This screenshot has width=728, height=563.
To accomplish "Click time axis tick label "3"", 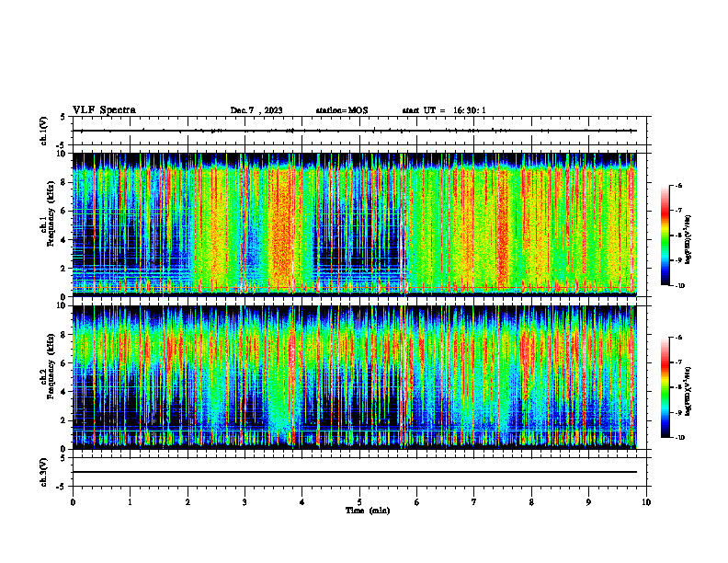I will click(245, 502).
